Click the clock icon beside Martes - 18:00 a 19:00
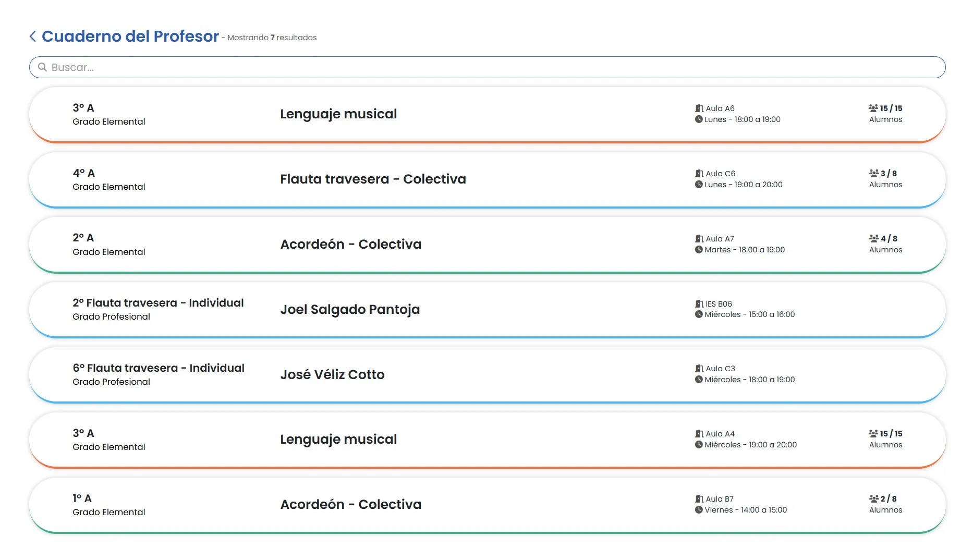This screenshot has height=560, width=973. coord(698,249)
